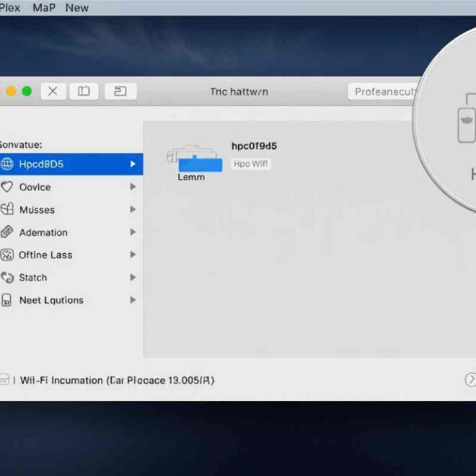This screenshot has width=476, height=476.
Task: Click the book-shaped toolbar button
Action: pyautogui.click(x=84, y=91)
